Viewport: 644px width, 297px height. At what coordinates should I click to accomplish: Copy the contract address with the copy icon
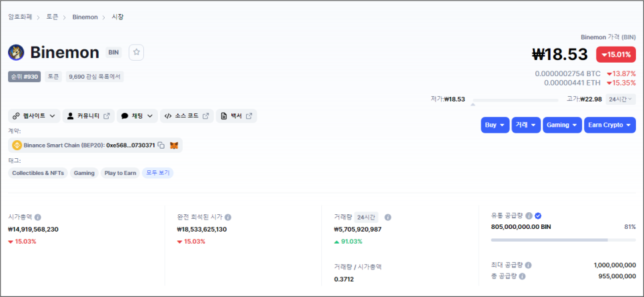tap(161, 145)
